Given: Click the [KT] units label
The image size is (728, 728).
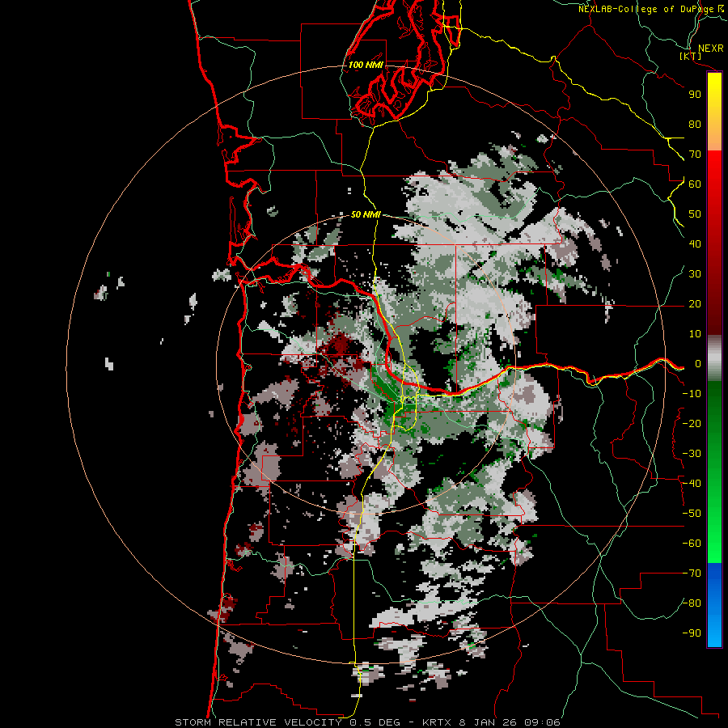Looking at the screenshot, I should pos(691,56).
